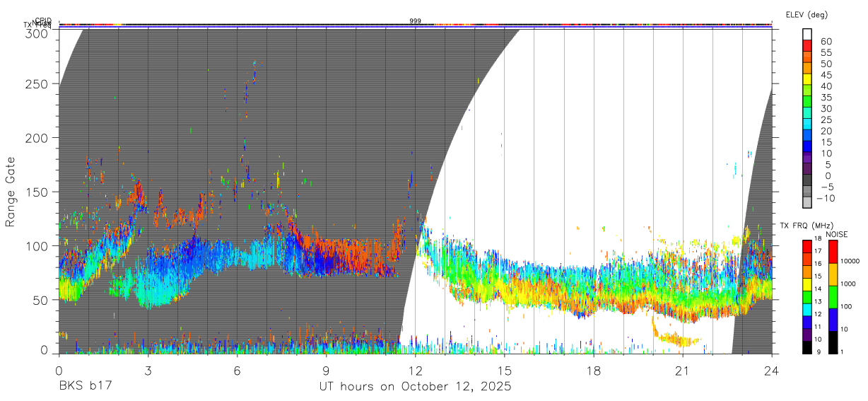Select the '35' ELEV colorbar label
The width and height of the screenshot is (868, 401).
[826, 97]
